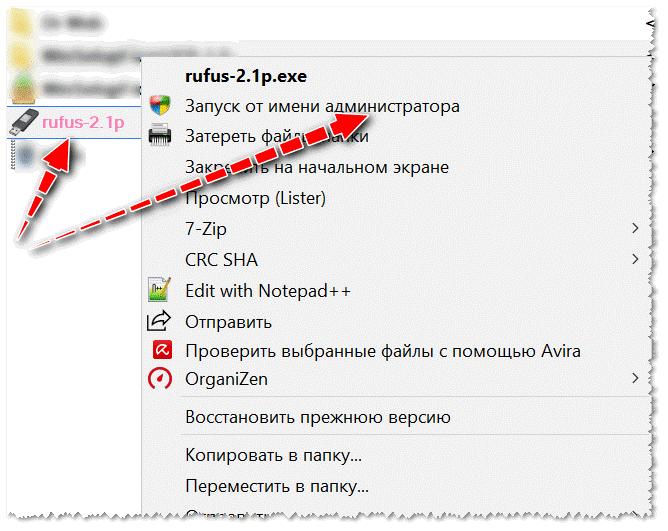Viewport: 668px width, 531px height.
Task: Choose rufus-2.1p.exe bold menu entry
Action: [246, 76]
